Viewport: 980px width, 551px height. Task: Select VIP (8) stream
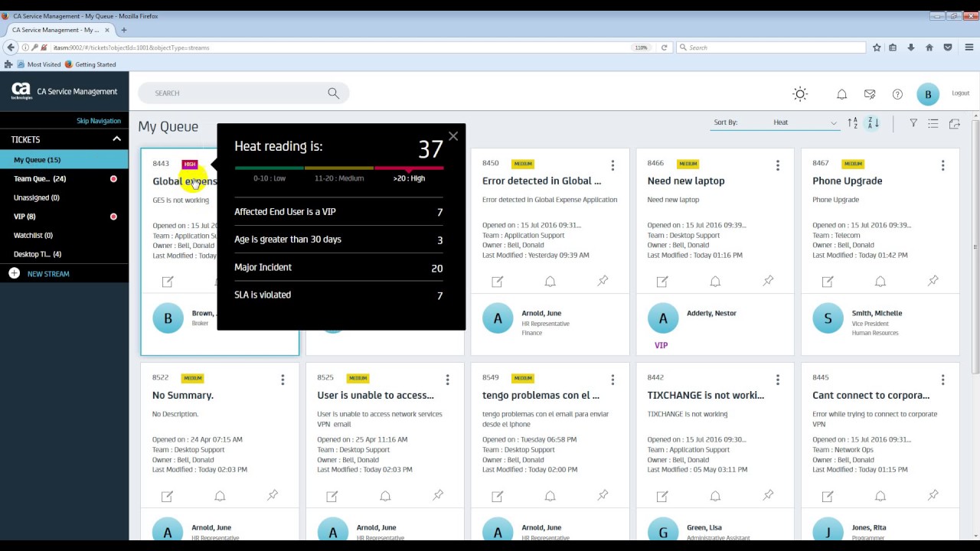[64, 217]
